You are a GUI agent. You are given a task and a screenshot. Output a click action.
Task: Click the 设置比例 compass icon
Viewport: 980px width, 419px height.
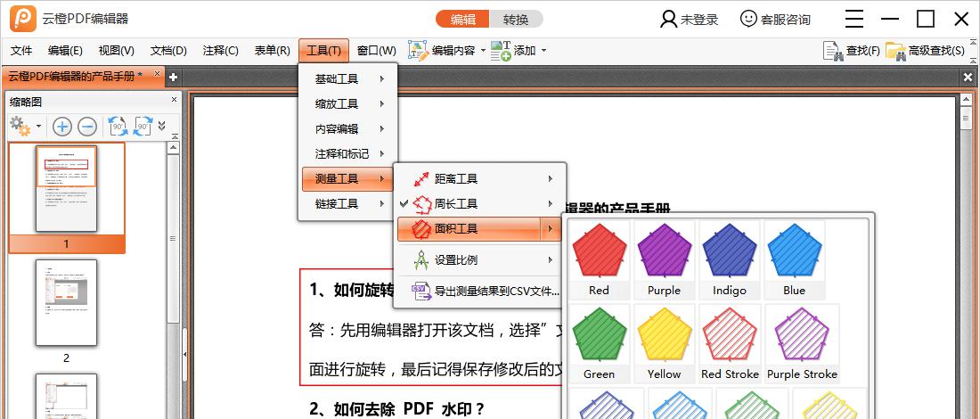(422, 259)
